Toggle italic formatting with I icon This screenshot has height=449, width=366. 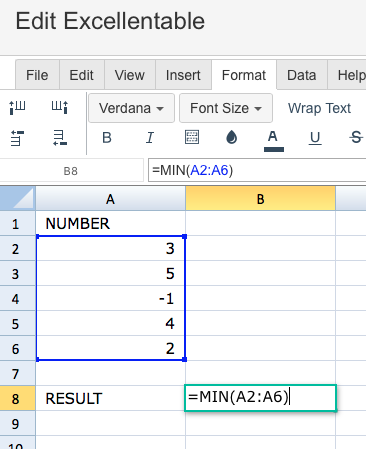150,138
